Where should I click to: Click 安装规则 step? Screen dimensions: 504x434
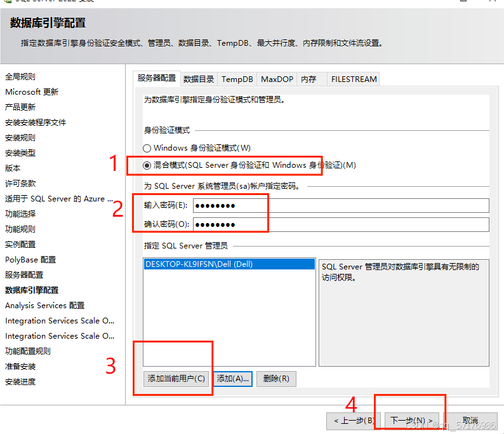20,138
